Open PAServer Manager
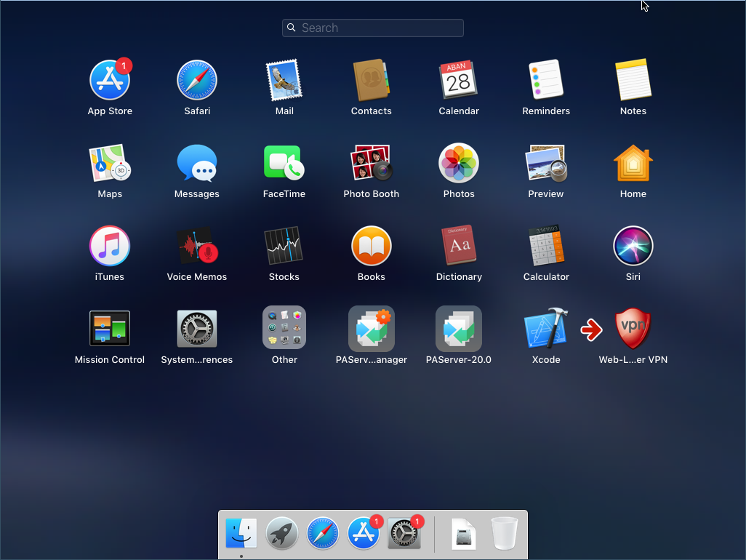This screenshot has width=746, height=560. coord(371,329)
